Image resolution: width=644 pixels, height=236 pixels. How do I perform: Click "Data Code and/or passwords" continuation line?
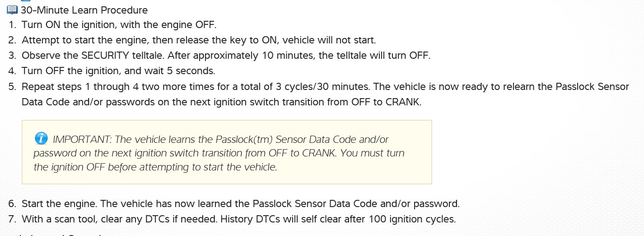pyautogui.click(x=221, y=102)
